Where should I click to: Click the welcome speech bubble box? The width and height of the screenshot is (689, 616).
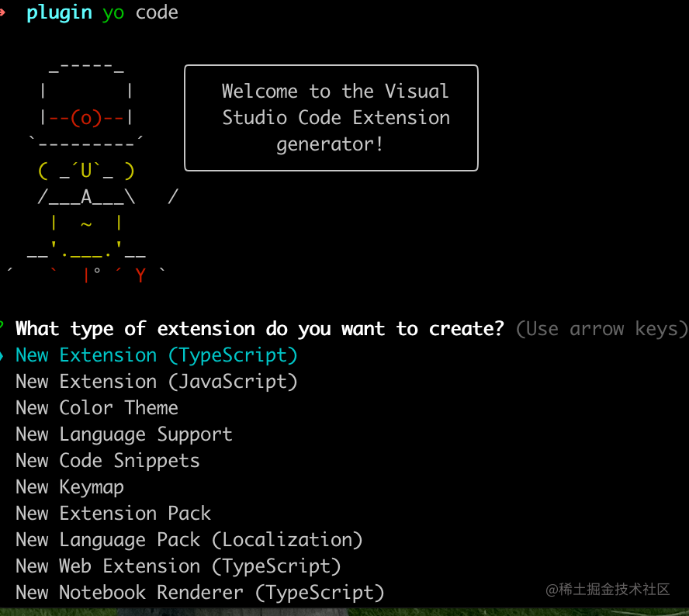tap(331, 117)
